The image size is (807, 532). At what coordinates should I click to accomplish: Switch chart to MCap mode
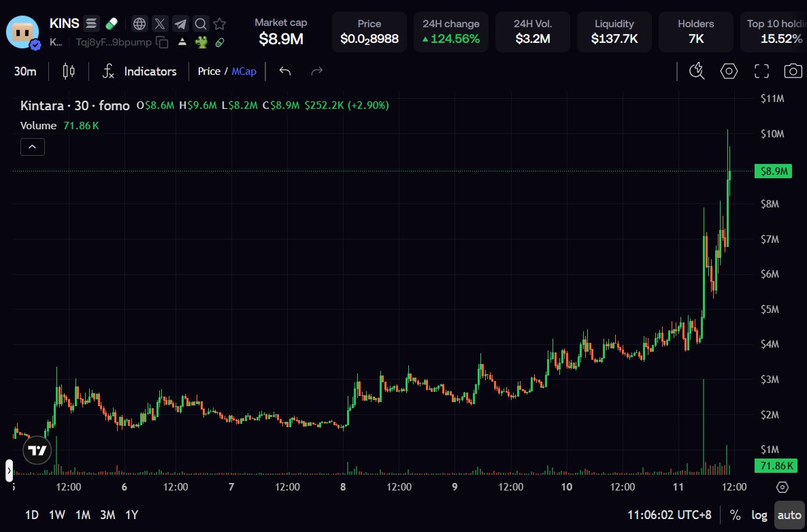pos(244,71)
